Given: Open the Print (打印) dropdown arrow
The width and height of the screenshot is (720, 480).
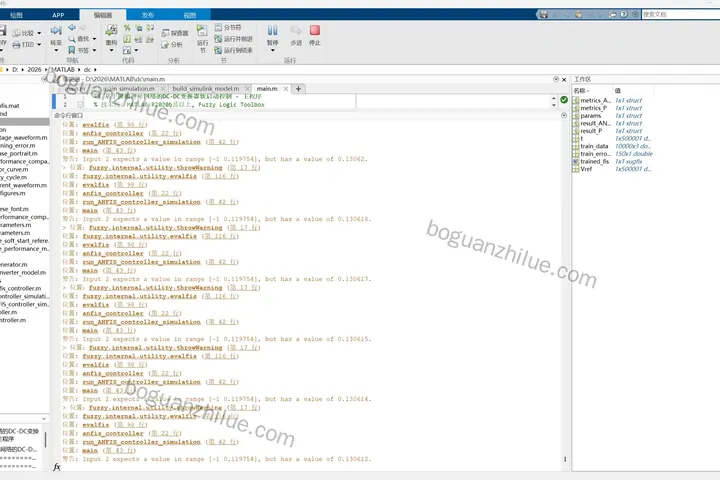Looking at the screenshot, I should click(x=39, y=45).
